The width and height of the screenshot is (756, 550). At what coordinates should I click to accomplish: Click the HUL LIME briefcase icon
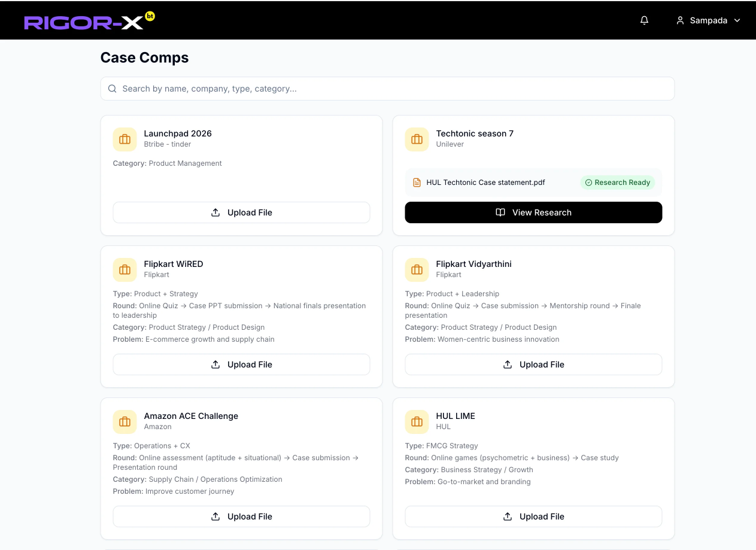click(417, 422)
